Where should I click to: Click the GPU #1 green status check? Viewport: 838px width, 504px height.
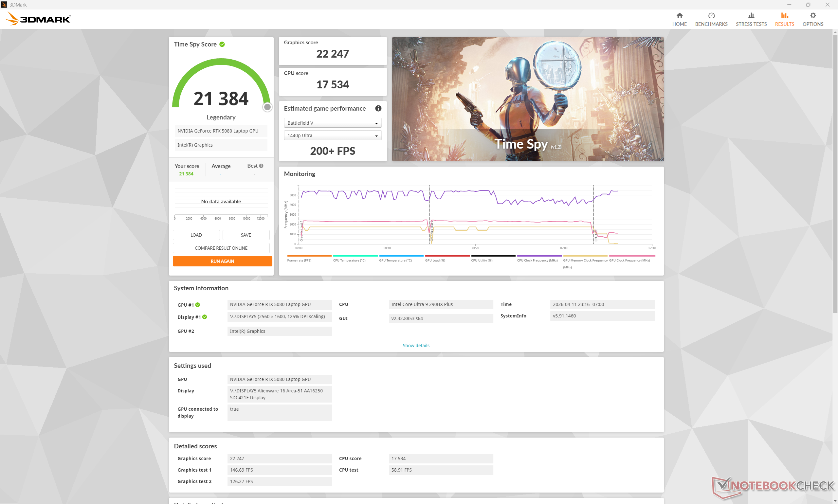[x=198, y=305]
